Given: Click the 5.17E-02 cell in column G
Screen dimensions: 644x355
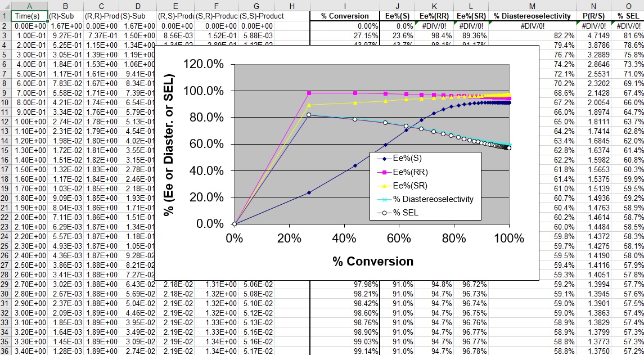Looking at the screenshot, I should pyautogui.click(x=256, y=352).
